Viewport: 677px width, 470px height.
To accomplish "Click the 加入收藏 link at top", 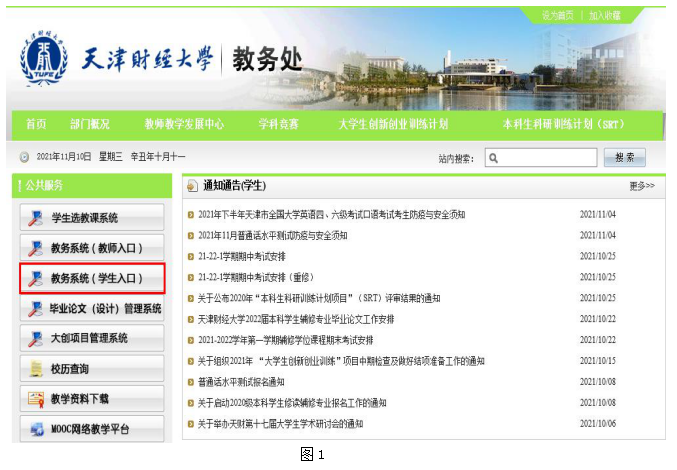I will (605, 16).
